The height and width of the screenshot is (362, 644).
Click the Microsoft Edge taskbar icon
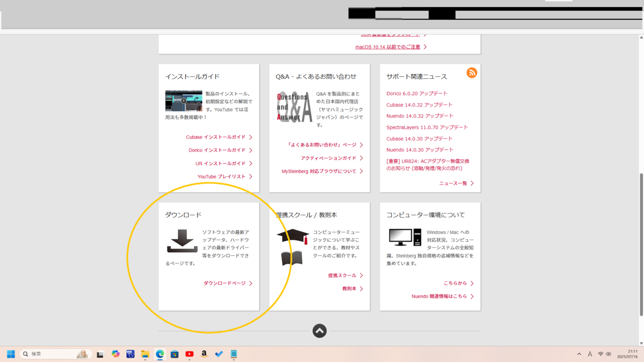tap(160, 354)
